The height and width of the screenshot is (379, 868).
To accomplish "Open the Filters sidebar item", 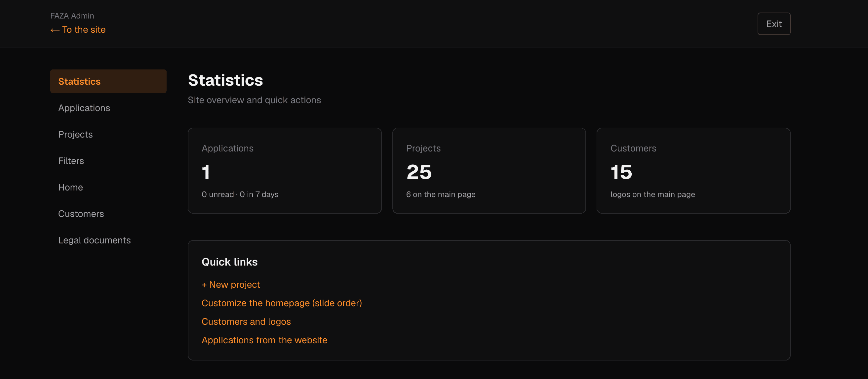I will [x=108, y=161].
